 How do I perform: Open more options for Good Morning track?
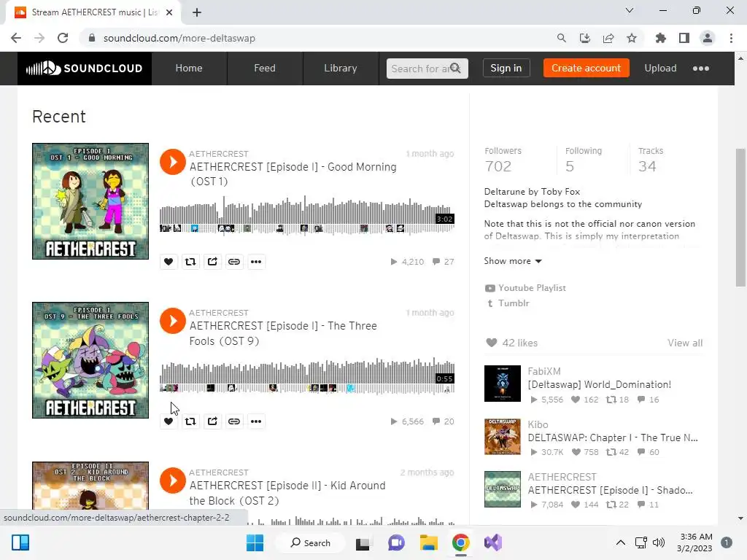[256, 262]
